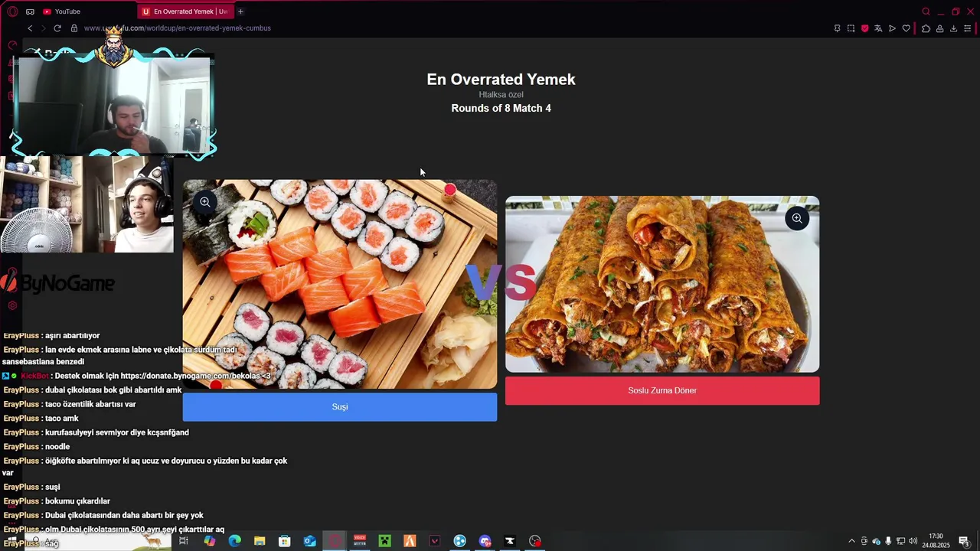Open the microphone tray icon

pos(888,541)
